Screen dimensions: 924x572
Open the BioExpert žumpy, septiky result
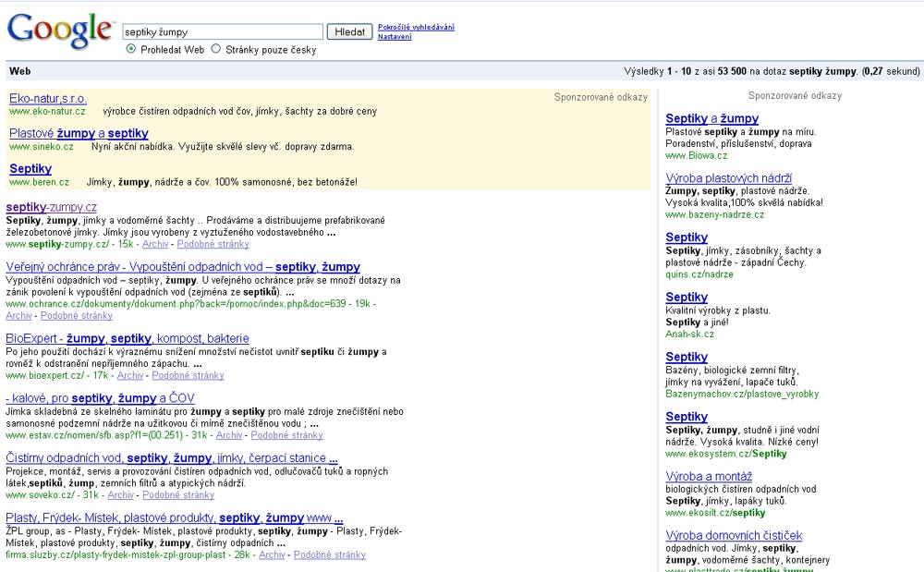128,338
